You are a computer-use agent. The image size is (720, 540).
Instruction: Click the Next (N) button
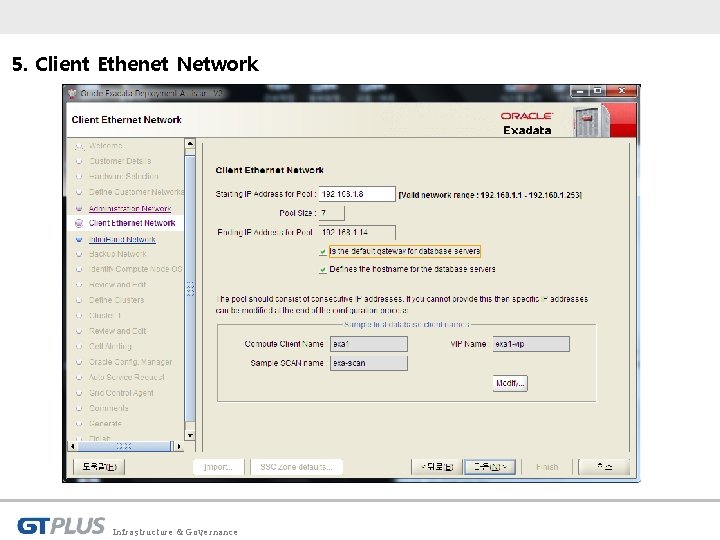[489, 467]
